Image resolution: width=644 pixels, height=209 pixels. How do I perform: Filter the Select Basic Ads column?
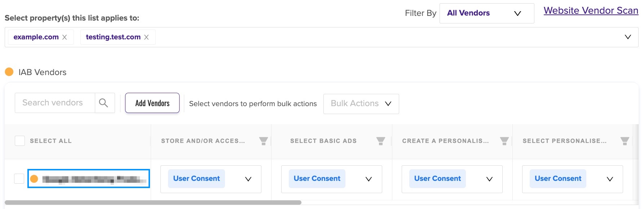[x=381, y=141]
